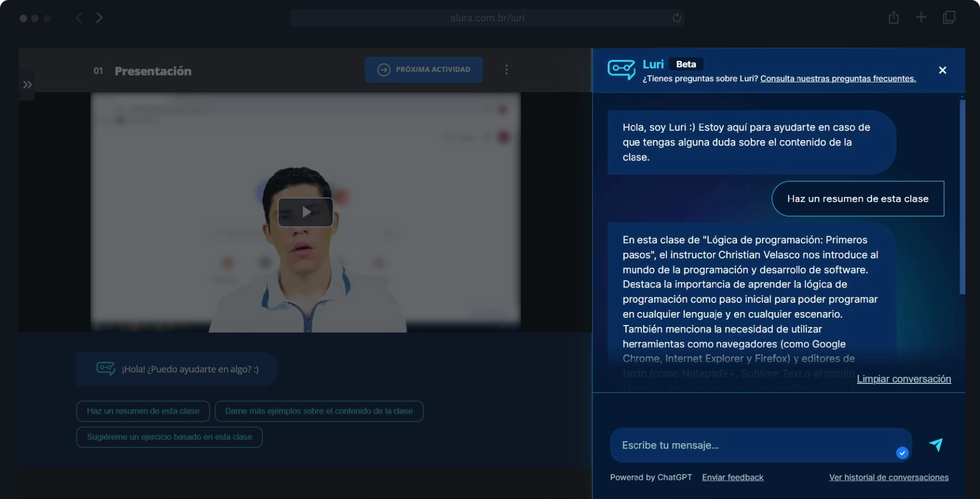Click the Hola, soy Luri greeting message

coord(752,142)
